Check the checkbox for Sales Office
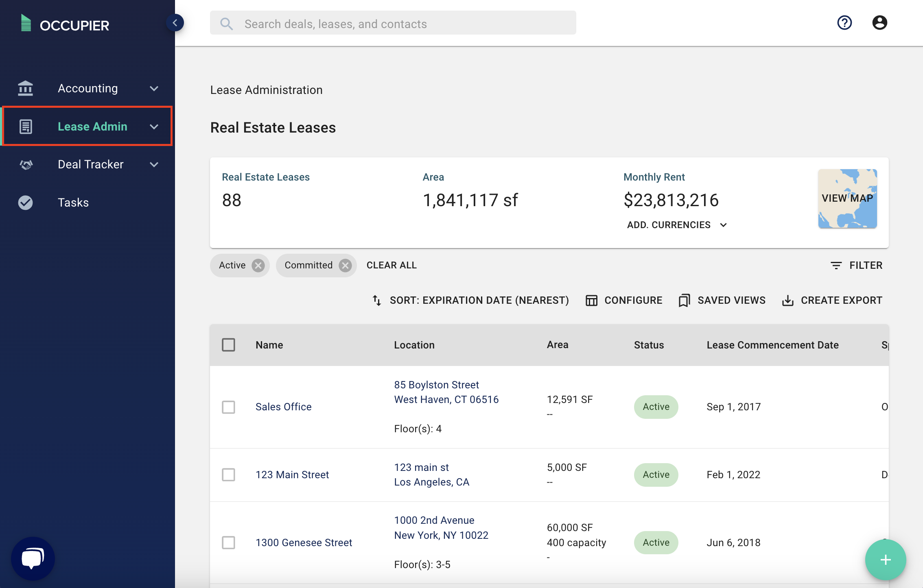This screenshot has height=588, width=923. (229, 407)
